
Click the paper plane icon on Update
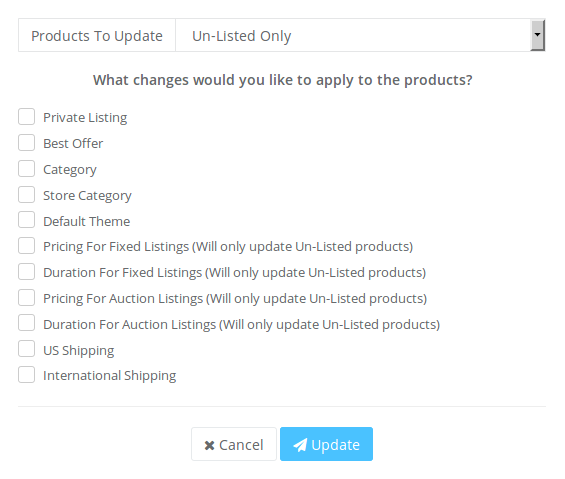[300, 445]
